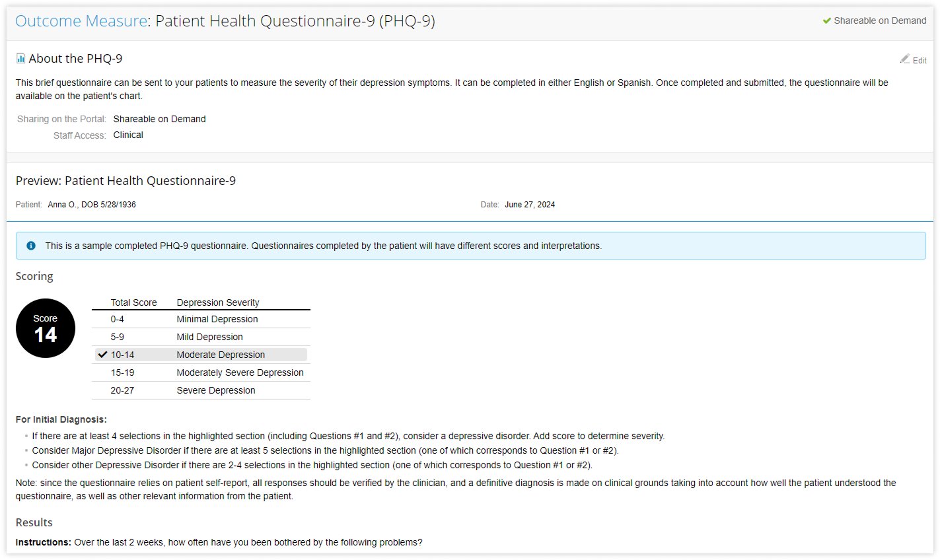The width and height of the screenshot is (940, 560).
Task: Click the Edit link
Action: coord(920,60)
